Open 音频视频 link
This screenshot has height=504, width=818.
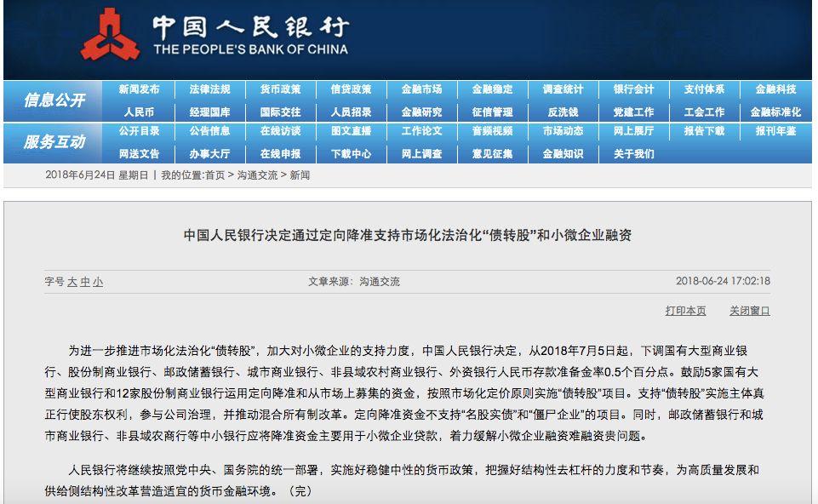click(493, 131)
